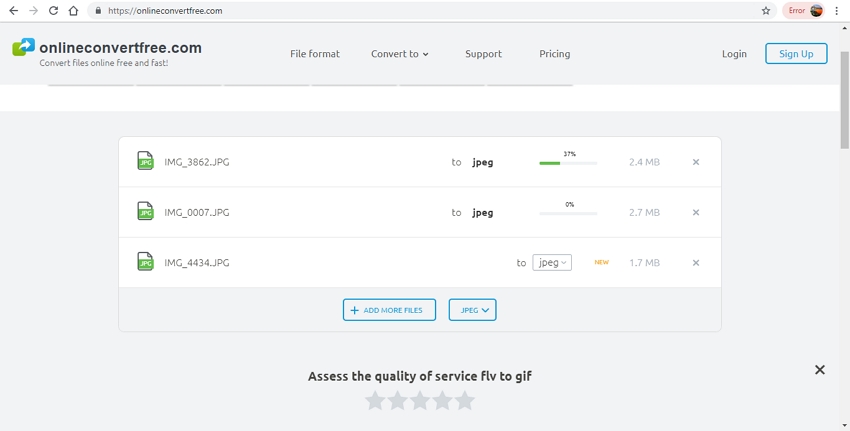Go to the browser home page
The width and height of the screenshot is (850, 431).
(73, 11)
